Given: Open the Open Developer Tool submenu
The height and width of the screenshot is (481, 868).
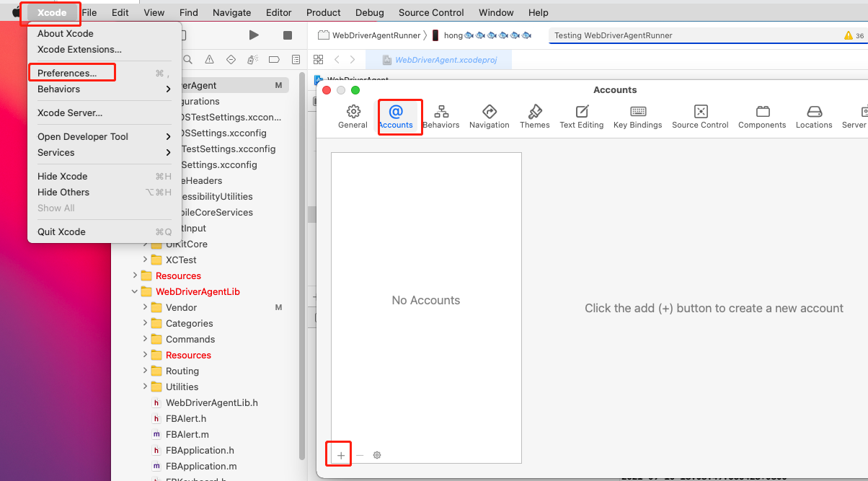Looking at the screenshot, I should click(105, 136).
